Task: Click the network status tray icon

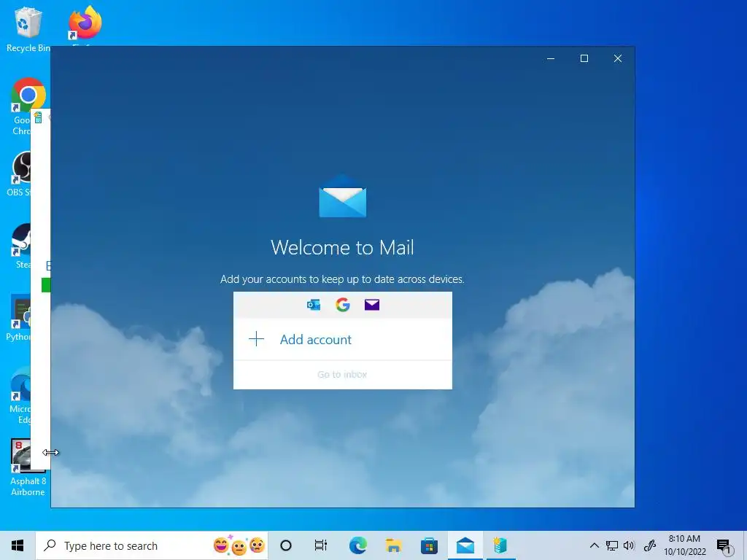Action: coord(612,545)
